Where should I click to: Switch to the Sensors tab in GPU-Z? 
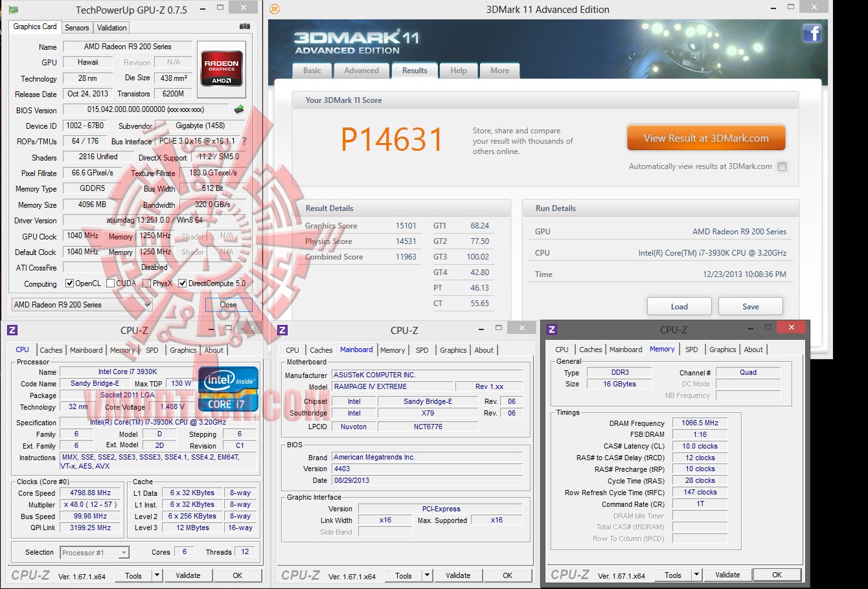(76, 27)
